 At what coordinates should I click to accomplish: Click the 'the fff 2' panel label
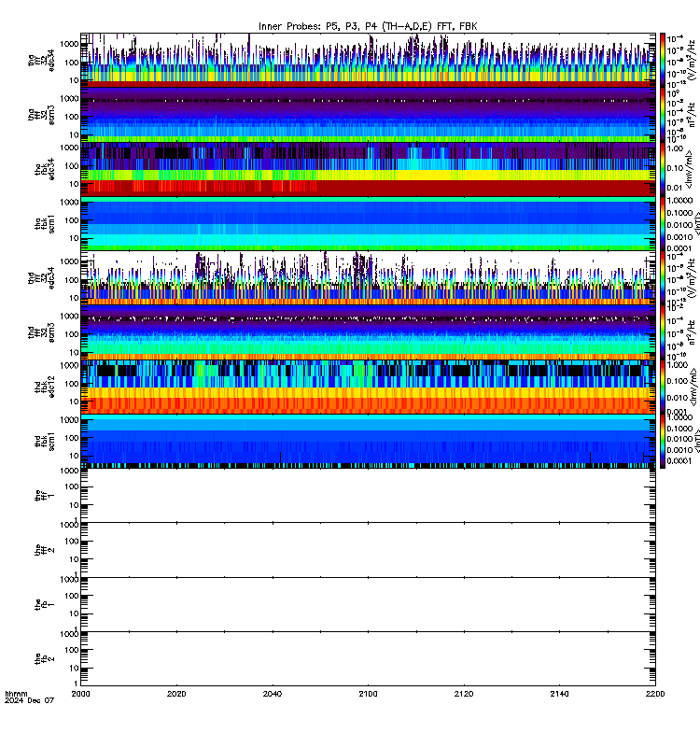pyautogui.click(x=45, y=550)
